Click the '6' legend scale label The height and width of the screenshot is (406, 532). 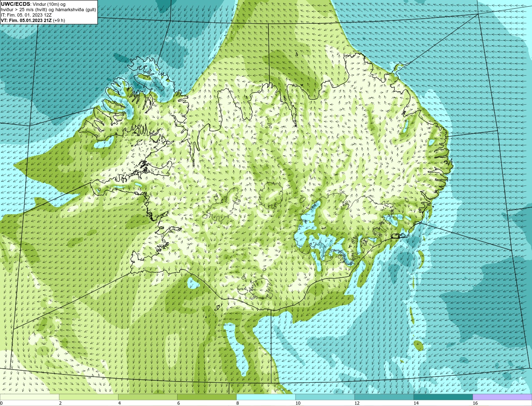pos(178,403)
